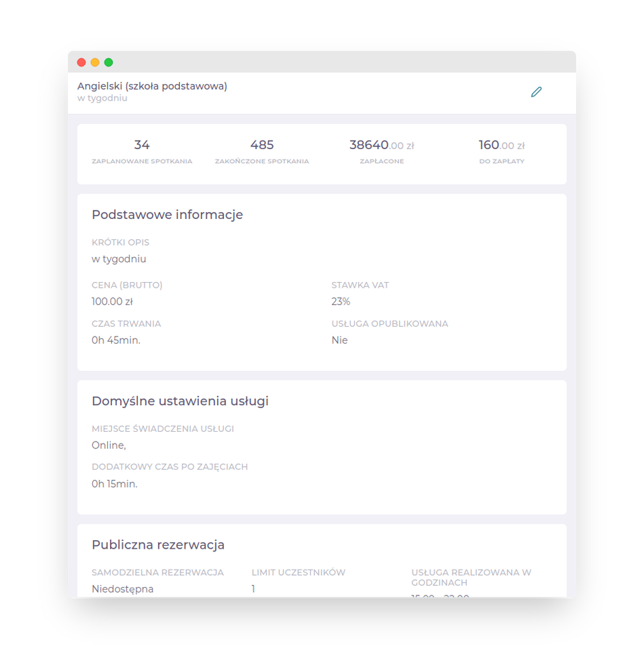Image resolution: width=644 pixels, height=648 pixels.
Task: Click the 38640.00 zł Zapłacone amount
Action: [x=381, y=146]
